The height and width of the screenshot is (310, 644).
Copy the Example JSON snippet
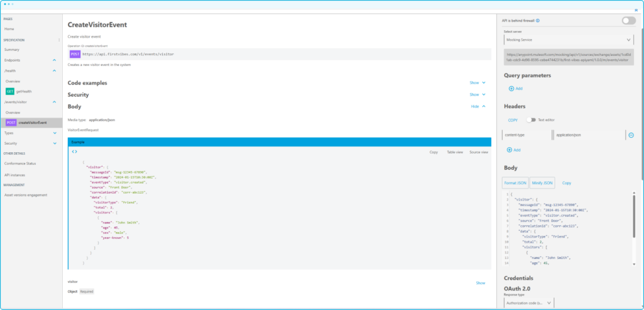point(434,152)
